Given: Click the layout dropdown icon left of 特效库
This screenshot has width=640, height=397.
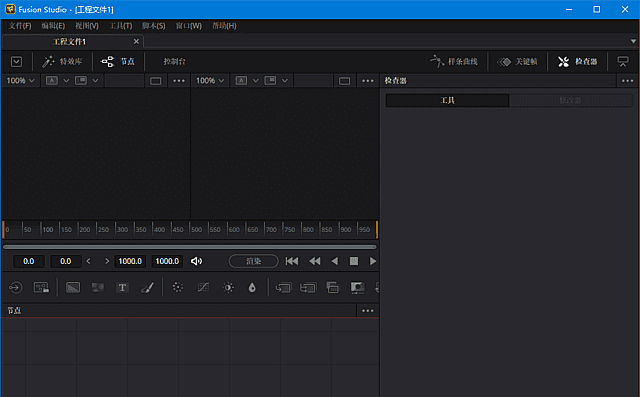Looking at the screenshot, I should click(x=16, y=62).
